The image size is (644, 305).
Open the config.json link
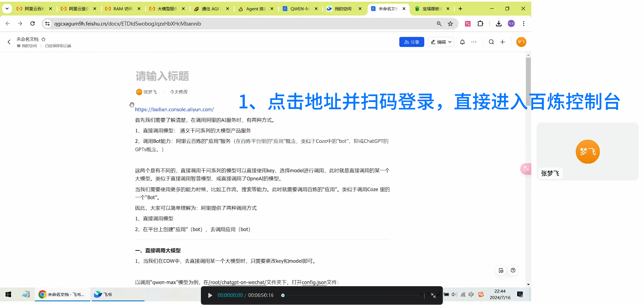(x=314, y=282)
